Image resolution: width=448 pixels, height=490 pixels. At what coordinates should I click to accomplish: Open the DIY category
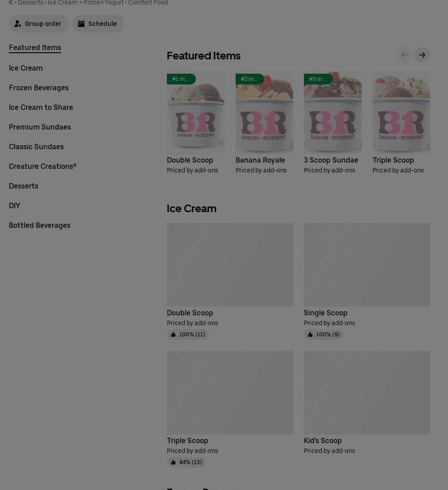coord(14,205)
